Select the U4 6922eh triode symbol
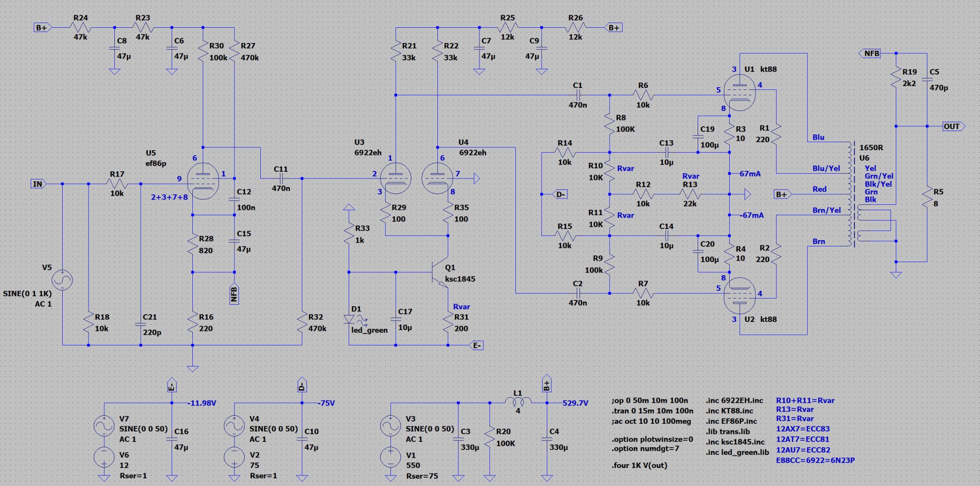This screenshot has height=486, width=980. 437,178
